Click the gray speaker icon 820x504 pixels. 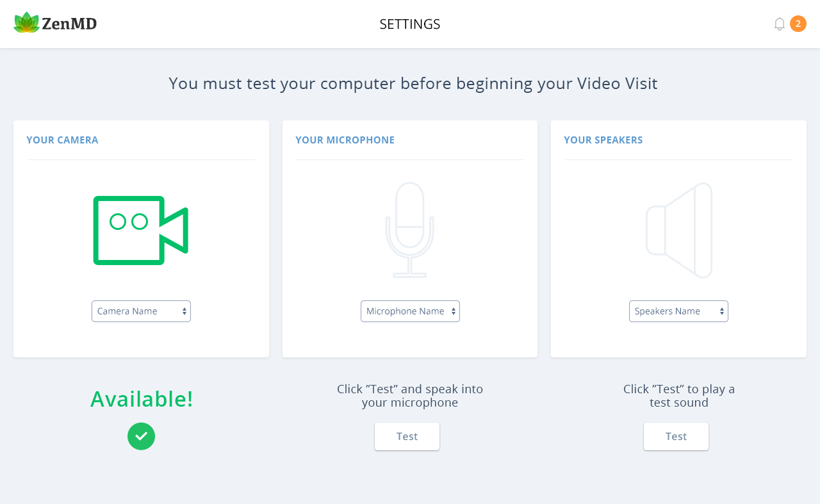coord(679,231)
